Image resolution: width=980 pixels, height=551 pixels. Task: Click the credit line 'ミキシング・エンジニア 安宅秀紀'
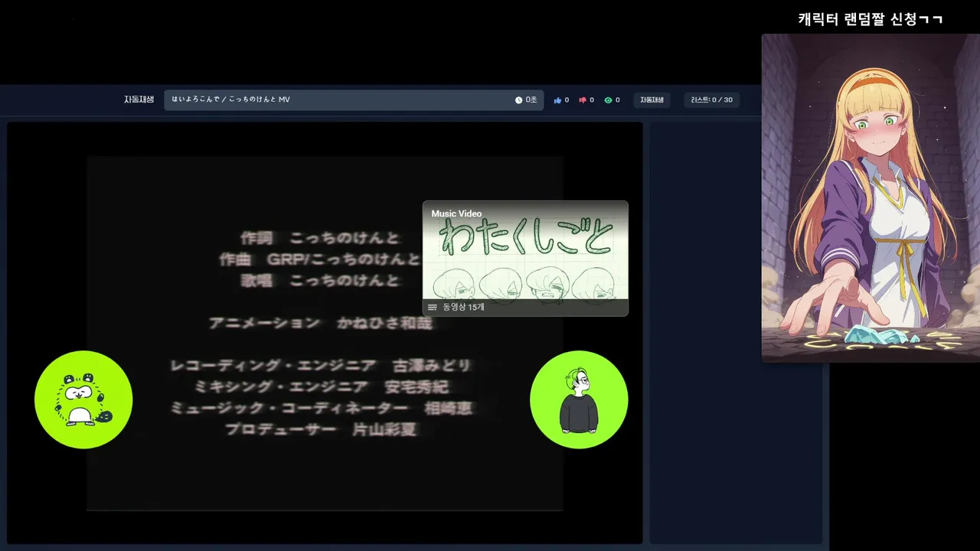321,387
